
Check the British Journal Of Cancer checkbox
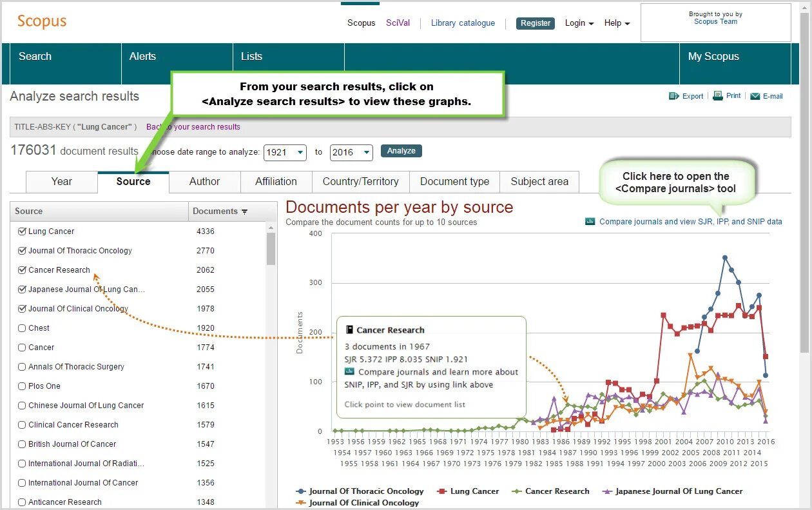tap(23, 444)
